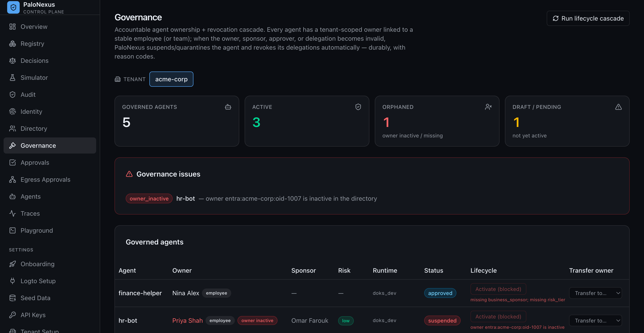Click the approved status badge
The image size is (644, 333).
click(x=440, y=293)
